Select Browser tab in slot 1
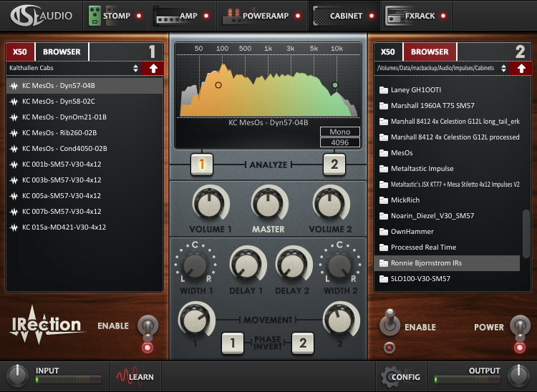The image size is (537, 392). (62, 52)
